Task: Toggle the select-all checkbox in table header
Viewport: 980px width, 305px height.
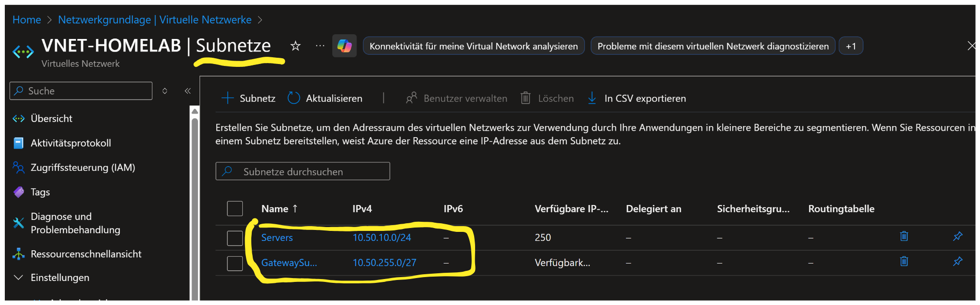Action: 235,209
